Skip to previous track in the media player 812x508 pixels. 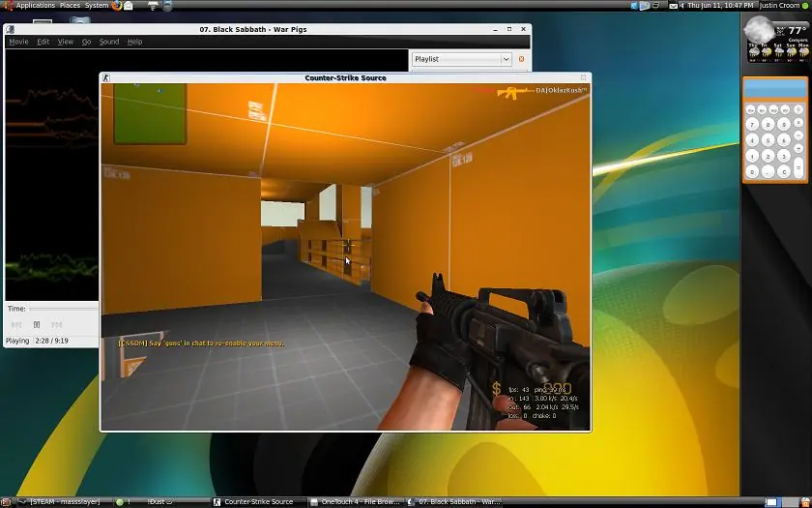coord(16,325)
